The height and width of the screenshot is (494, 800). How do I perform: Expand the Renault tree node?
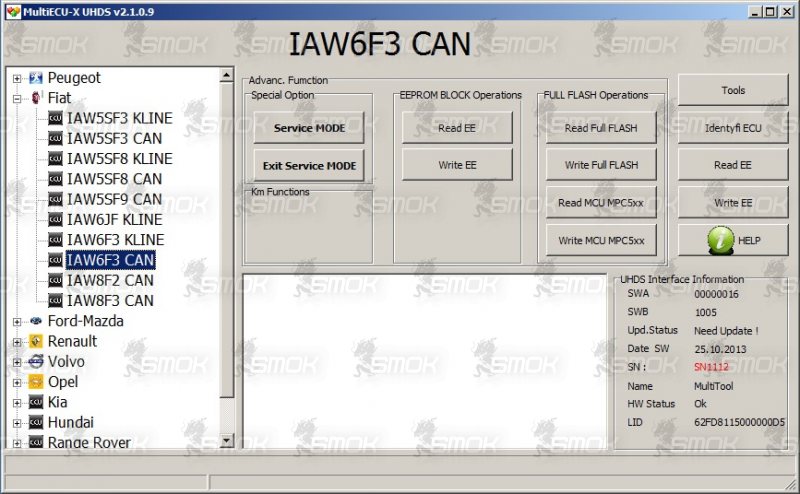[17, 342]
